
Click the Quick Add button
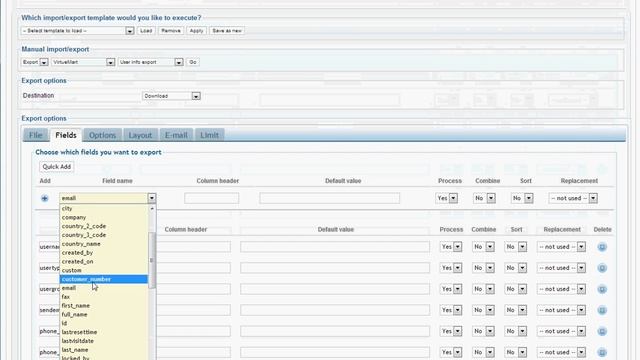[x=57, y=167]
